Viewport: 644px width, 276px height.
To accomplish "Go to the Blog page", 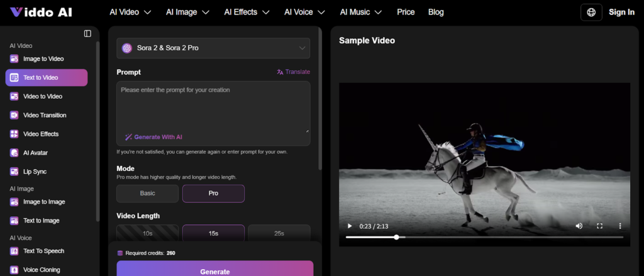I will point(436,12).
